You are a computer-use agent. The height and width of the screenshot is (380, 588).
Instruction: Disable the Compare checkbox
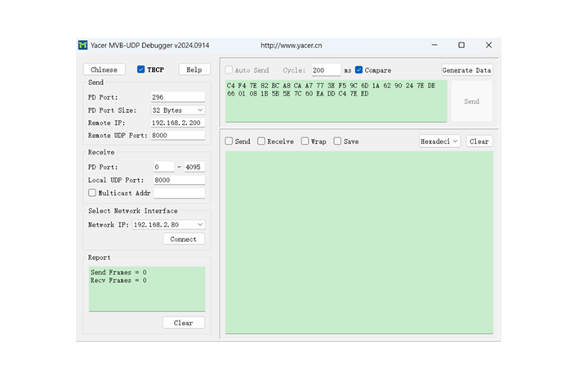click(x=359, y=69)
